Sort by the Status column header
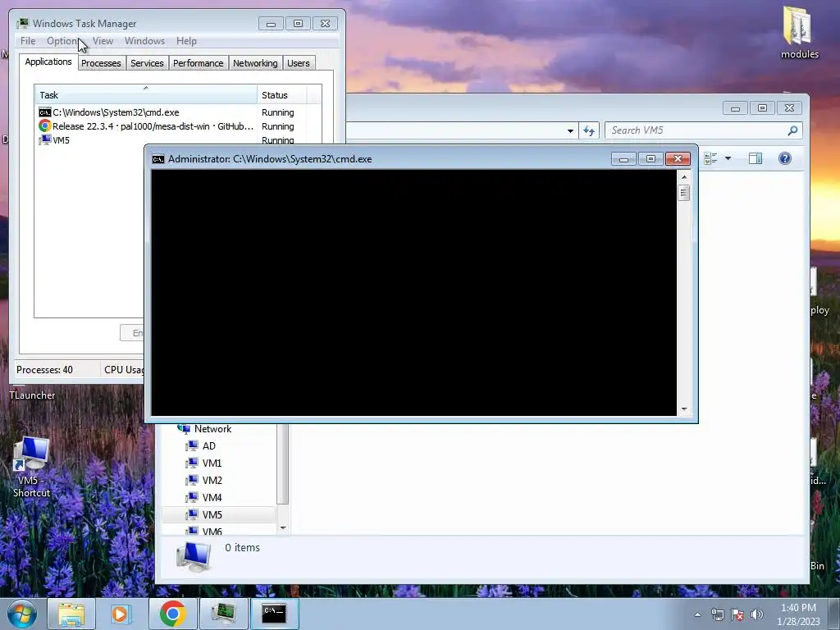Image resolution: width=840 pixels, height=630 pixels. (281, 95)
